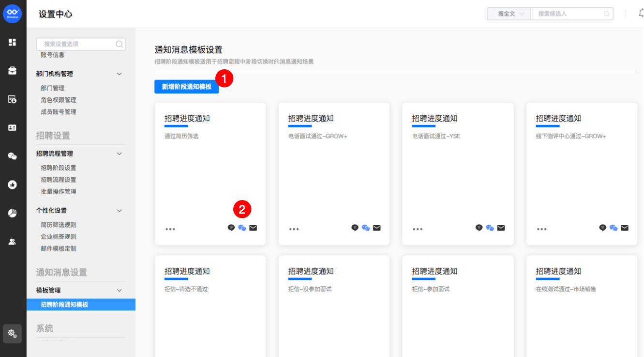
Task: Click the blue infinity logo icon
Action: pos(13,14)
